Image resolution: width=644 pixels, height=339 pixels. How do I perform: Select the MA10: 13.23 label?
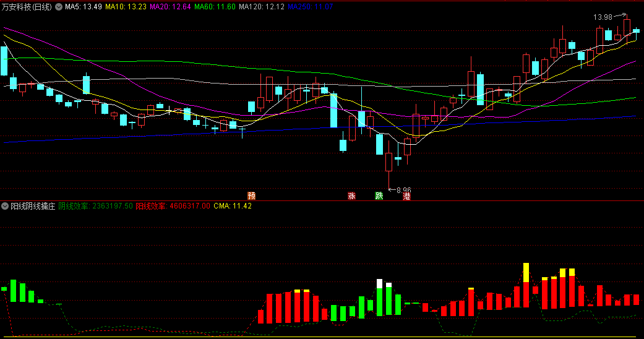pyautogui.click(x=126, y=7)
